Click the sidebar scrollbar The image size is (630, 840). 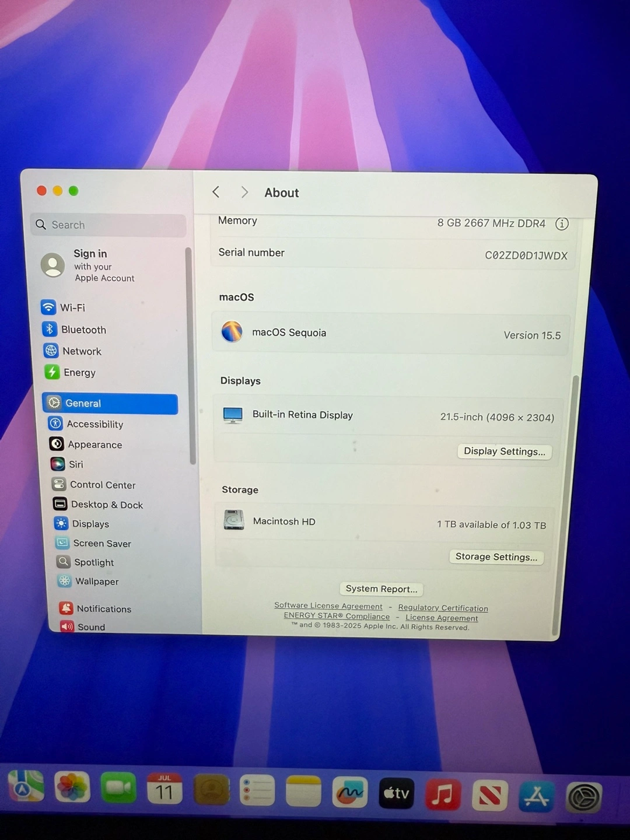pyautogui.click(x=190, y=356)
